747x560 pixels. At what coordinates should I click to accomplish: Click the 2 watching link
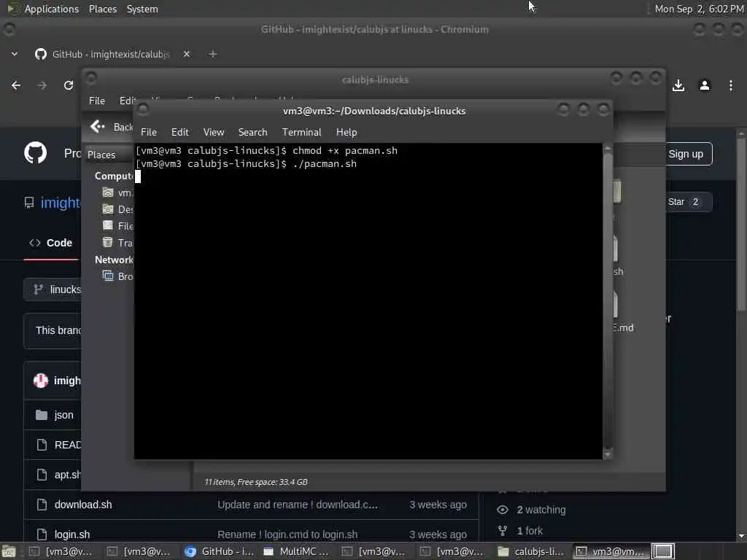[x=541, y=510]
